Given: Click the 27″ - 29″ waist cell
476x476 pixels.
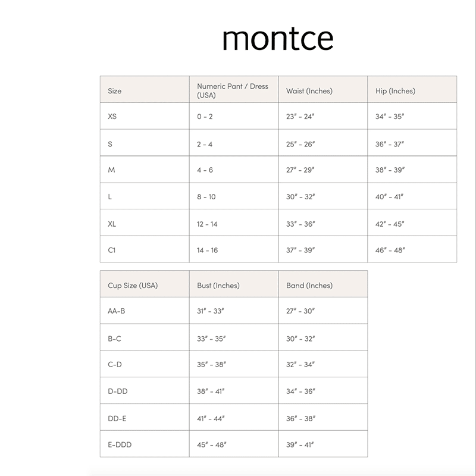Looking at the screenshot, I should point(300,170).
